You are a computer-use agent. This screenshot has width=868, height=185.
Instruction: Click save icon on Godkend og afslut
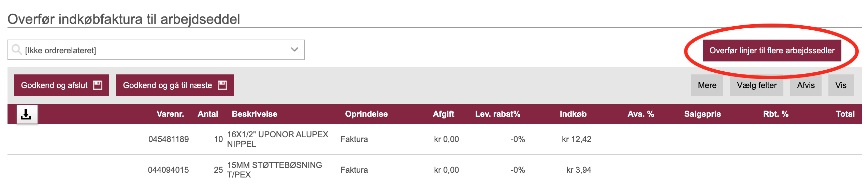pyautogui.click(x=98, y=85)
